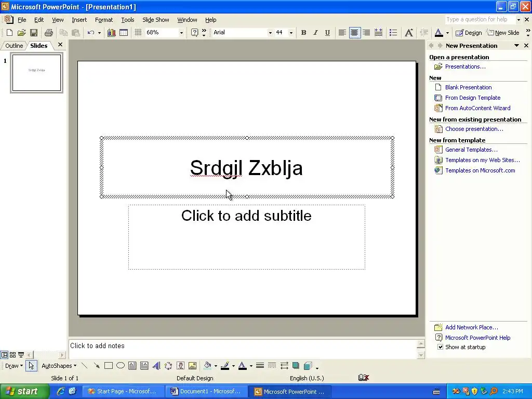The width and height of the screenshot is (532, 399).
Task: Choose Arrow Style in Drawing toolbar
Action: [x=284, y=366]
